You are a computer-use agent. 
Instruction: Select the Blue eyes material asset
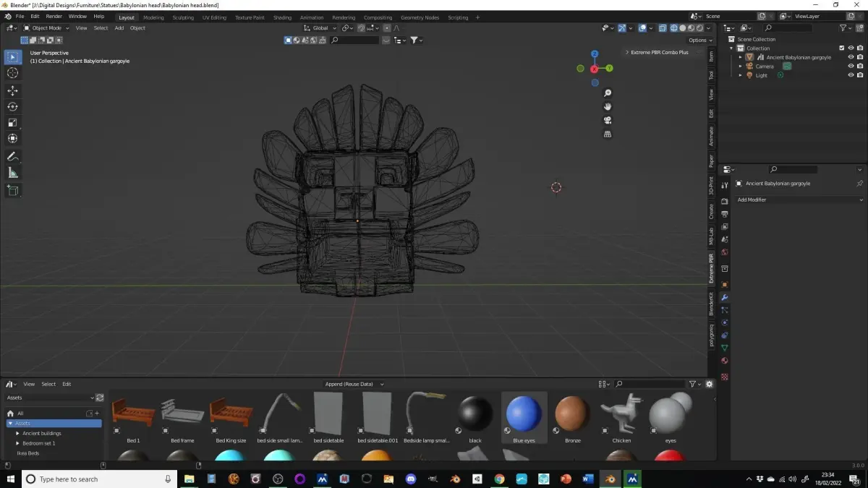(x=524, y=418)
